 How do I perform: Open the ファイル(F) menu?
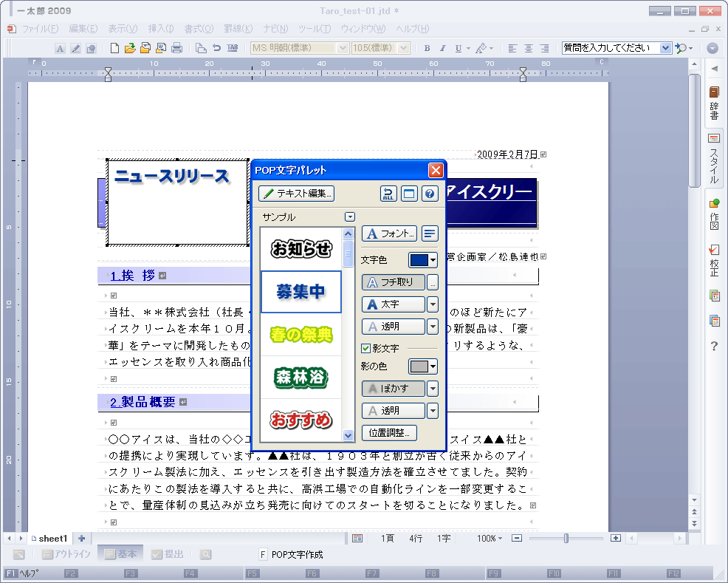(41, 29)
